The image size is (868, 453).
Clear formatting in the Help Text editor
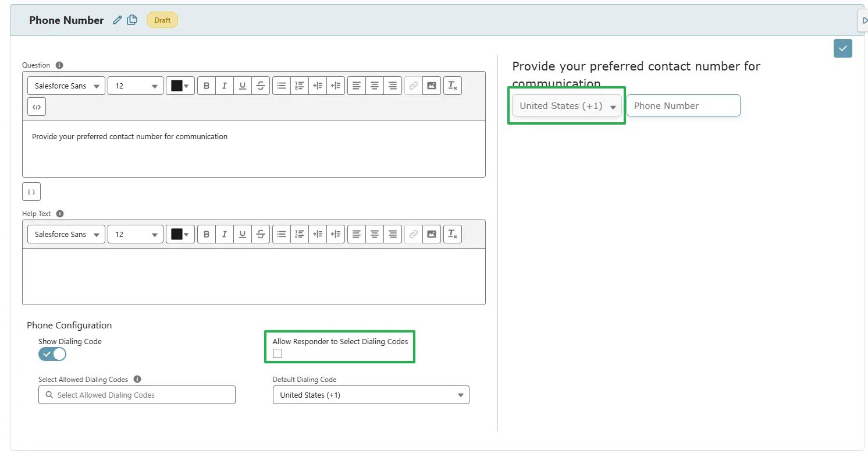coord(453,234)
